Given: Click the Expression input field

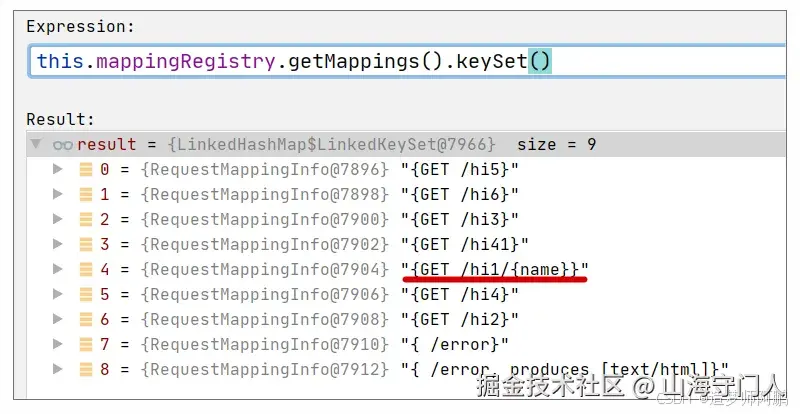Looking at the screenshot, I should tap(407, 61).
